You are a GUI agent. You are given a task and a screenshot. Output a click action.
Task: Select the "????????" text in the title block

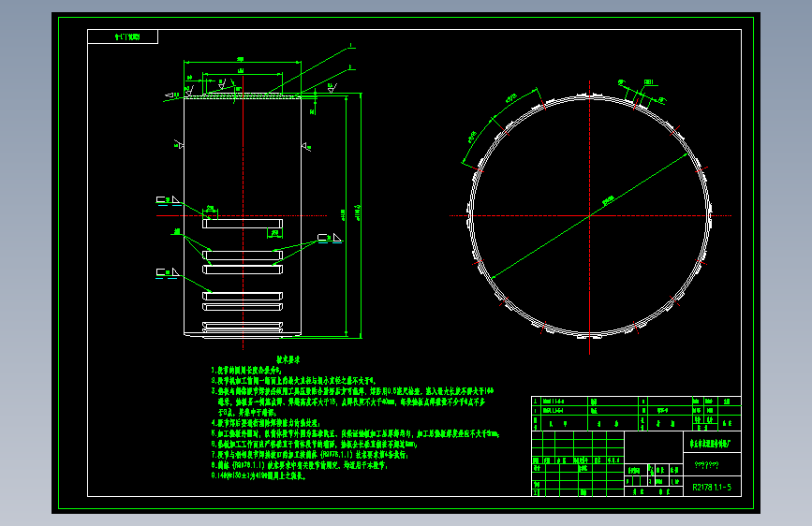tap(706, 465)
